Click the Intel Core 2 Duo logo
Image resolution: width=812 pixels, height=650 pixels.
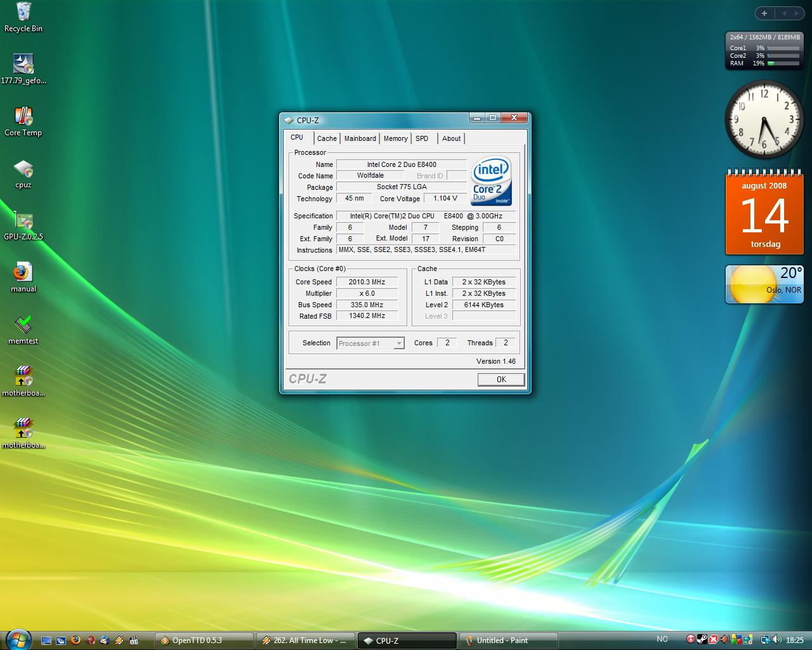[x=491, y=182]
